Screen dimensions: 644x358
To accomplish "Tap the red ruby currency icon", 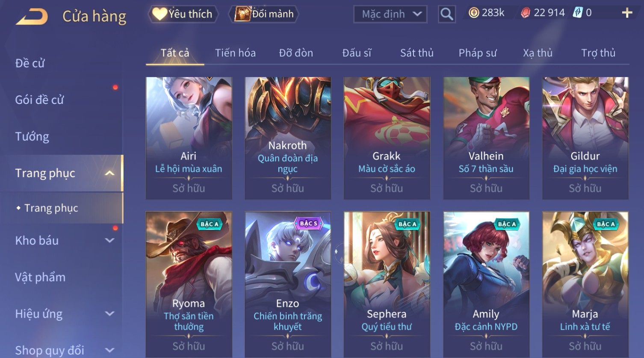I will tap(525, 13).
